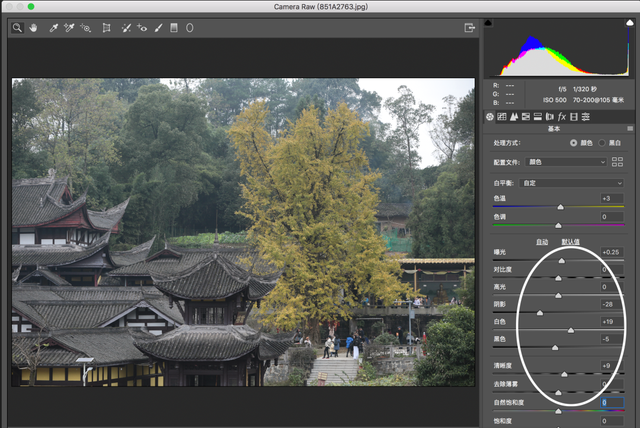Viewport: 640px width, 428px height.
Task: Click the 饱和度 value field
Action: [612, 421]
